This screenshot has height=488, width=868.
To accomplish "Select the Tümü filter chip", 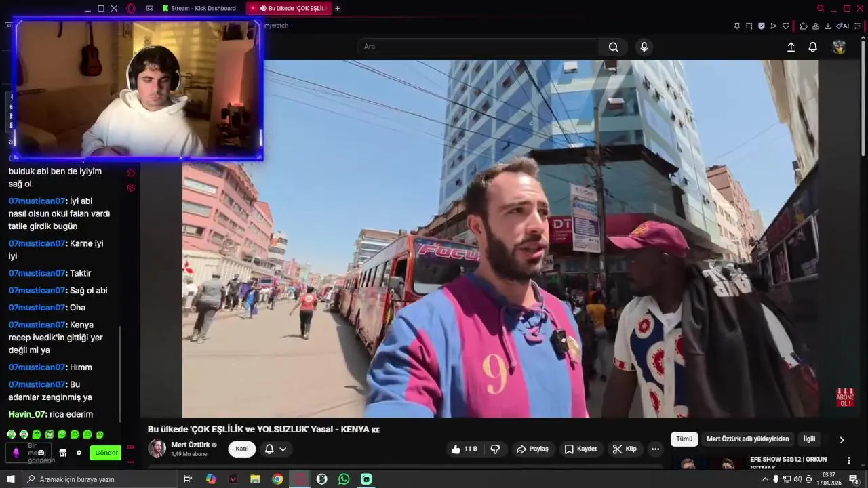I will pos(684,439).
